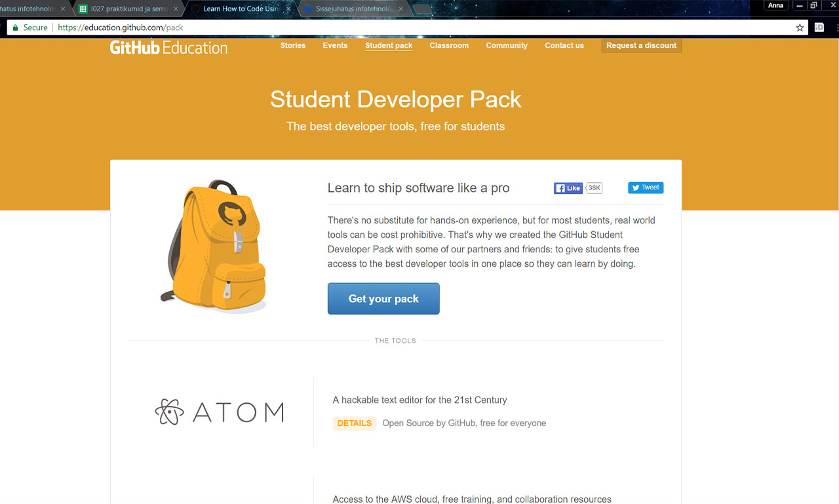This screenshot has height=504, width=839.
Task: Click the Facebook Like button
Action: click(568, 188)
